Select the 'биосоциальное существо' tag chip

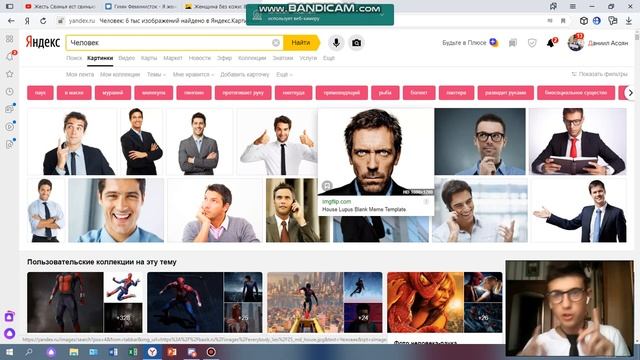tap(576, 93)
